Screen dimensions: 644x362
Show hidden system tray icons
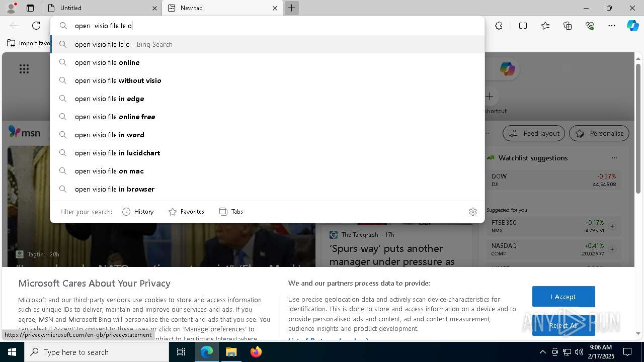coord(542,352)
